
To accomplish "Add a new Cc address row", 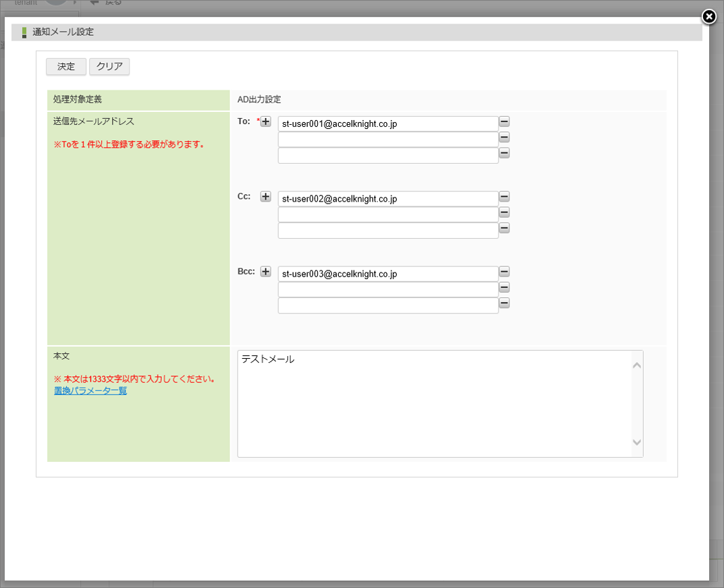I will (266, 197).
